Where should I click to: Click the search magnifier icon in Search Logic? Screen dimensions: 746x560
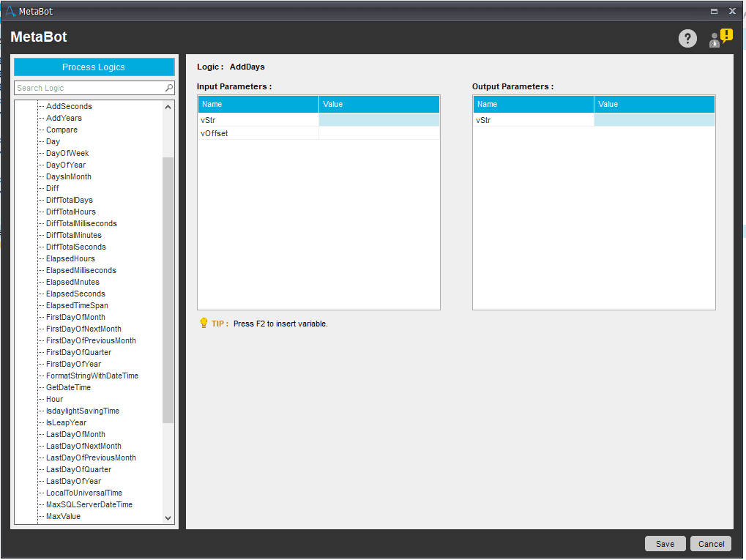point(169,88)
